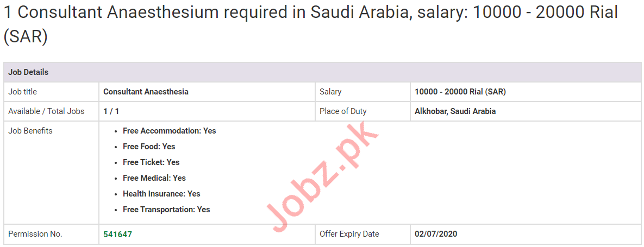Select the Alkhobar, Saudi Arabia location text
This screenshot has height=247, width=644.
pyautogui.click(x=455, y=111)
